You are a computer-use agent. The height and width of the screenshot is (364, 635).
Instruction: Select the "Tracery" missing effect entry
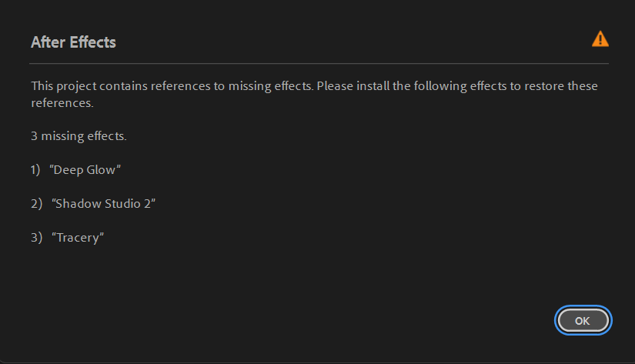(77, 238)
